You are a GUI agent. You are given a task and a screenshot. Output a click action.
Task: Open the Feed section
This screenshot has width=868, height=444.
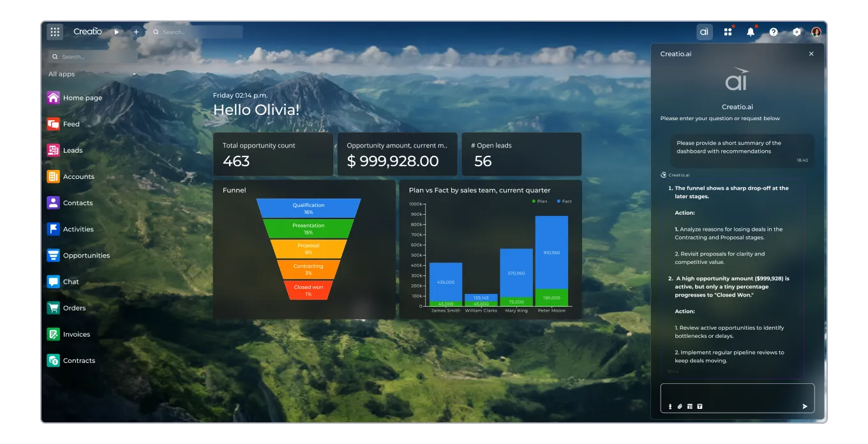[x=64, y=124]
